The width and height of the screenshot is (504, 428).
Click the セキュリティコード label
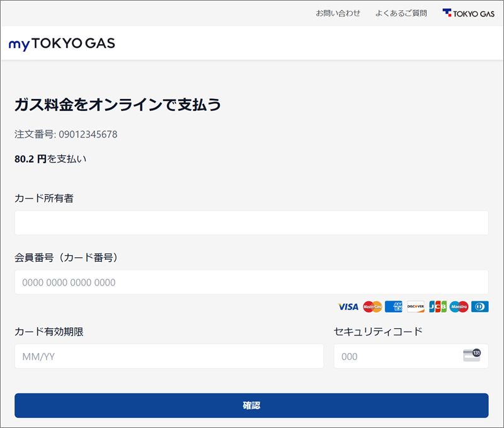[x=378, y=332]
